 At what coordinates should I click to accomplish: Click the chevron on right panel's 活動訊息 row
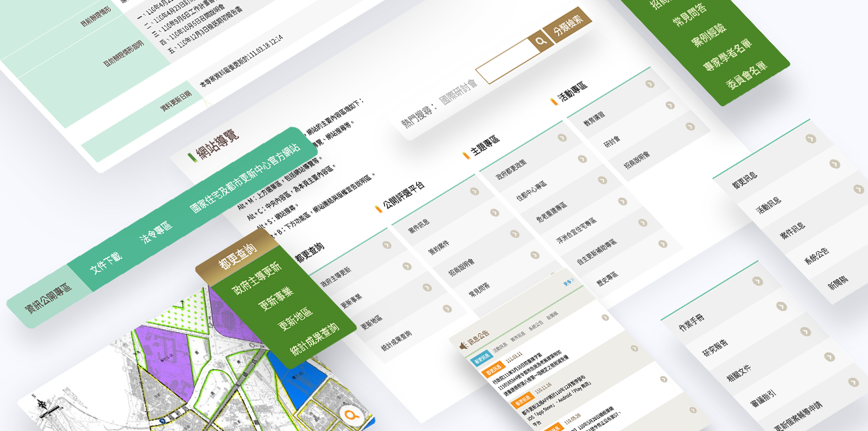835,163
